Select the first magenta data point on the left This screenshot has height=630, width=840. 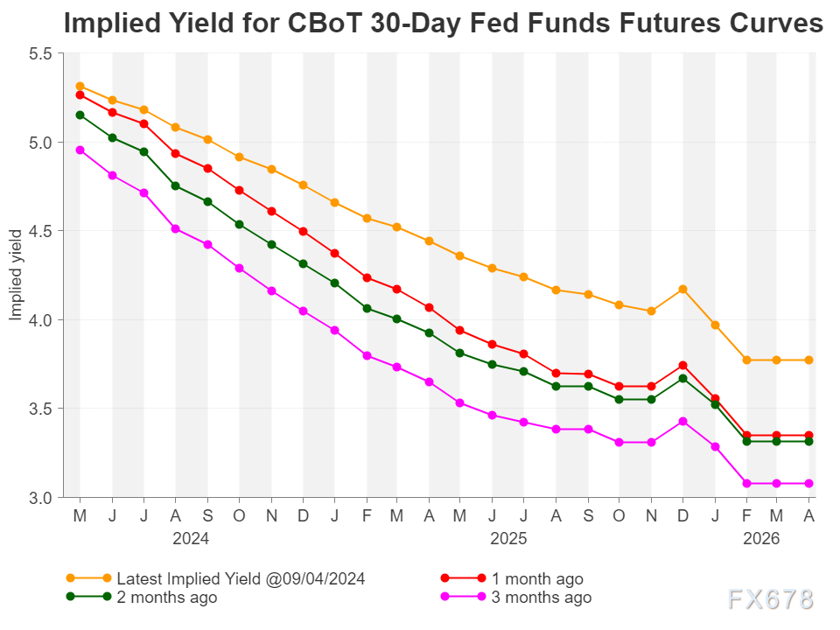80,150
